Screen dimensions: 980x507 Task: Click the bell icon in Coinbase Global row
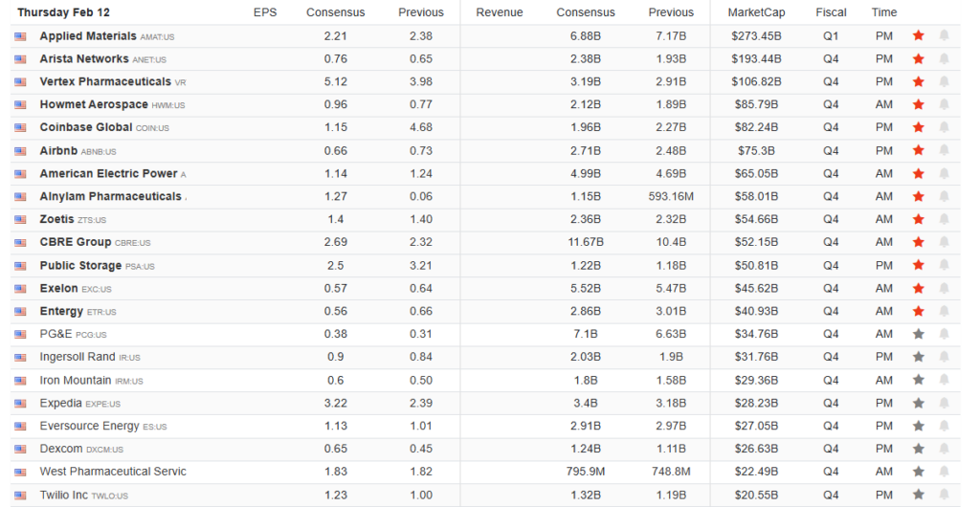(x=944, y=128)
